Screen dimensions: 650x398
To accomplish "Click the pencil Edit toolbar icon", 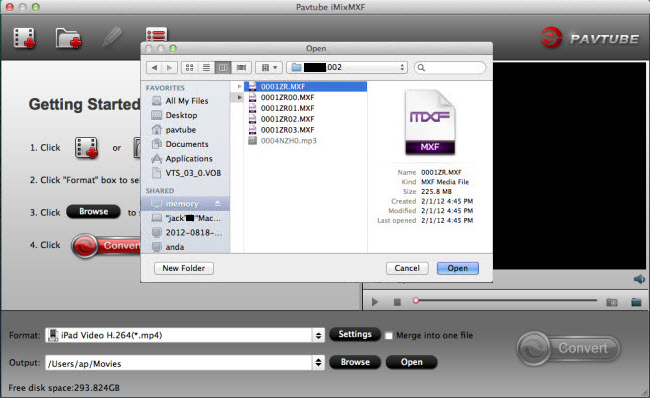I will click(x=112, y=38).
